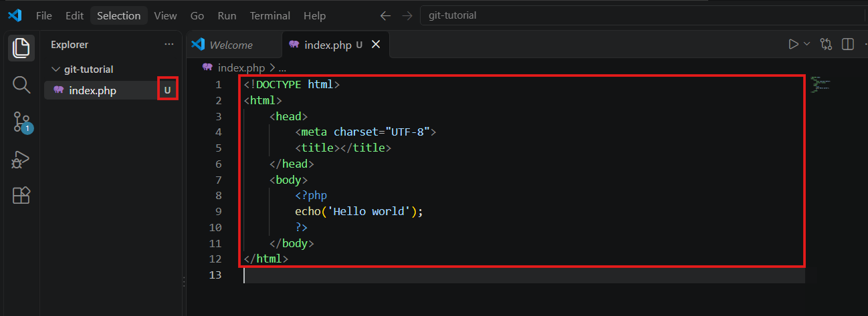Viewport: 868px width, 316px height.
Task: Open the View menu
Action: tap(166, 15)
